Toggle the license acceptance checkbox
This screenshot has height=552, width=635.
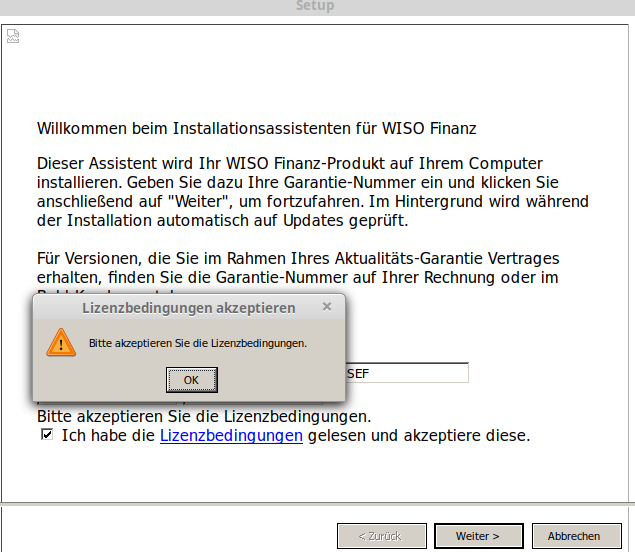[x=47, y=435]
